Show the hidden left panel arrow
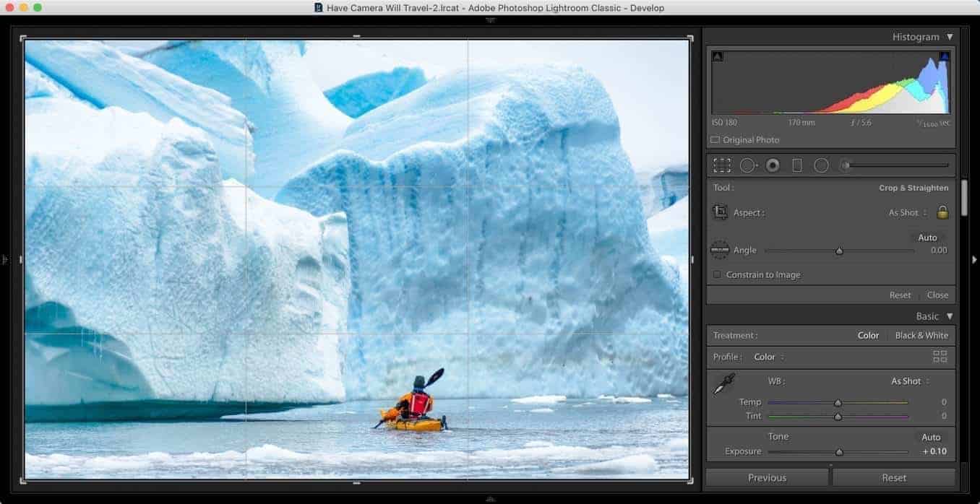The image size is (980, 504). tap(4, 259)
